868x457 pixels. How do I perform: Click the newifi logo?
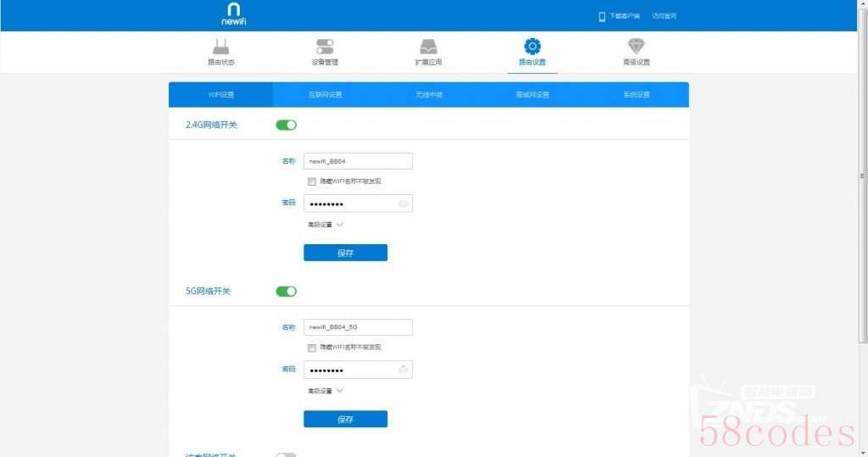coord(234,14)
